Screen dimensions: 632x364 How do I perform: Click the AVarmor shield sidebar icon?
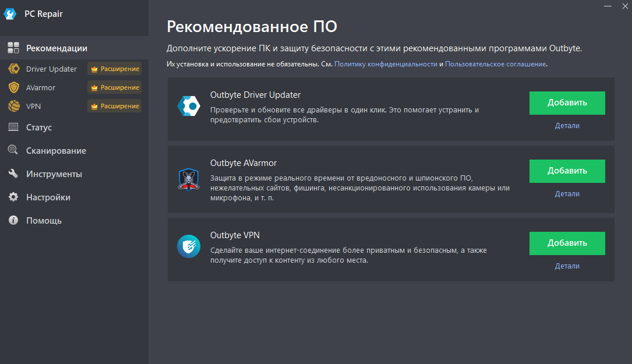[x=14, y=87]
